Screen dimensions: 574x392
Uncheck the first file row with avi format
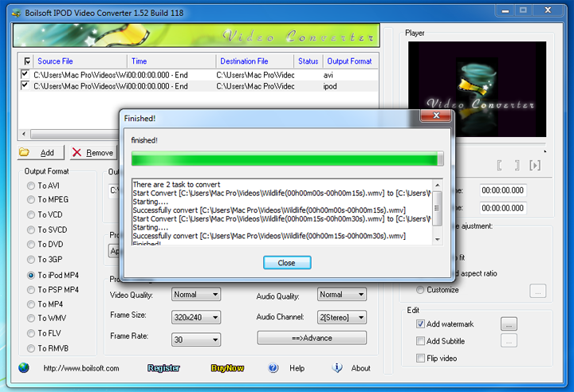tap(25, 74)
